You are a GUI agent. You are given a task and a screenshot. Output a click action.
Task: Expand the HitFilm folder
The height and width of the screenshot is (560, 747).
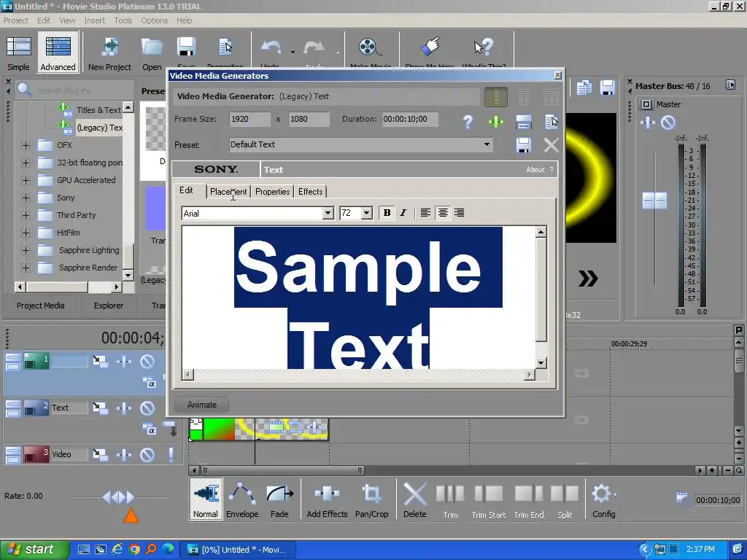click(x=26, y=233)
